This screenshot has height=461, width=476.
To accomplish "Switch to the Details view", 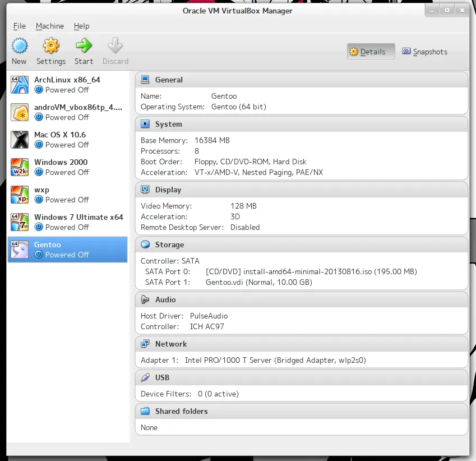I will point(371,52).
